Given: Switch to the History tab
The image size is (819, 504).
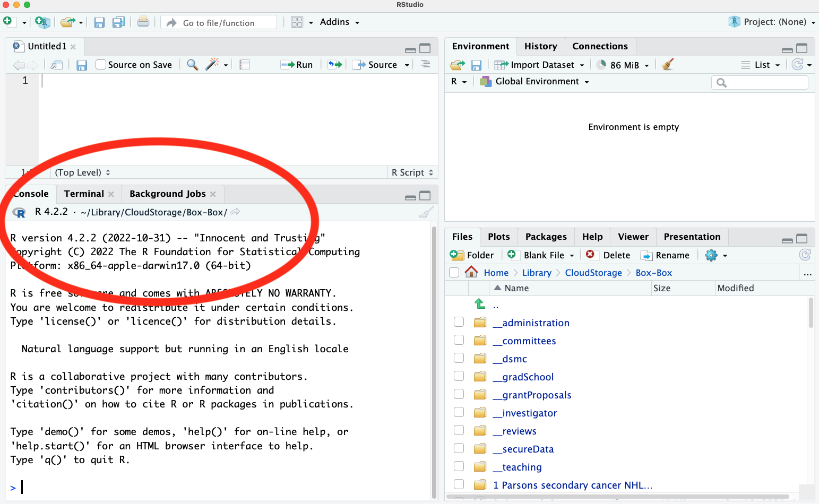Looking at the screenshot, I should [x=541, y=46].
